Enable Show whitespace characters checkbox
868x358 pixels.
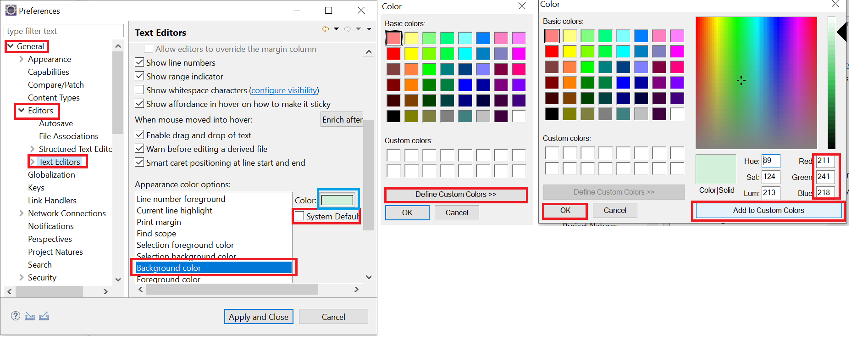pos(139,89)
